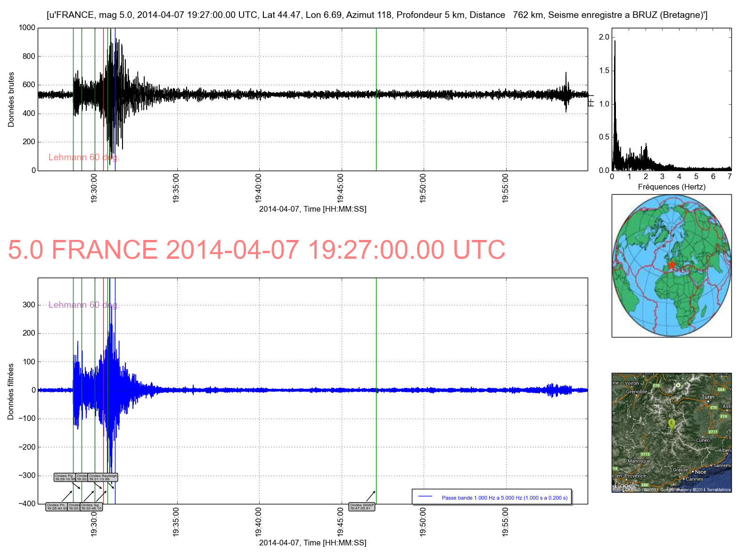Click the E717 road badge near Cuneo
The width and height of the screenshot is (754, 560).
[713, 432]
